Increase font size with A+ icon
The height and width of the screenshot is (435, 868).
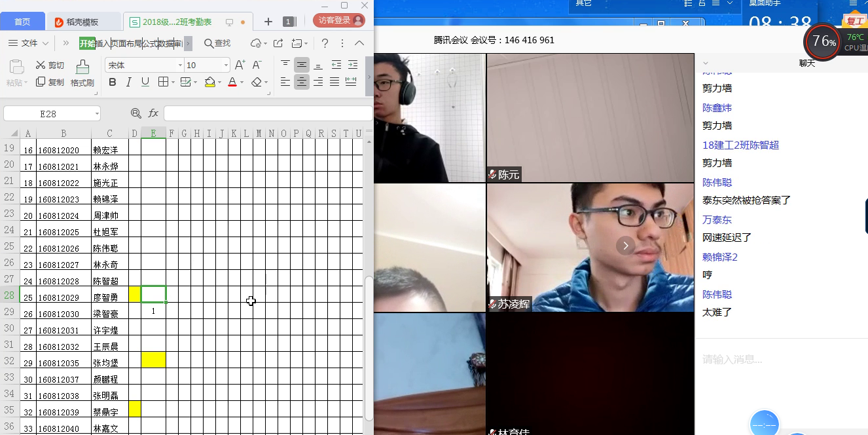240,65
